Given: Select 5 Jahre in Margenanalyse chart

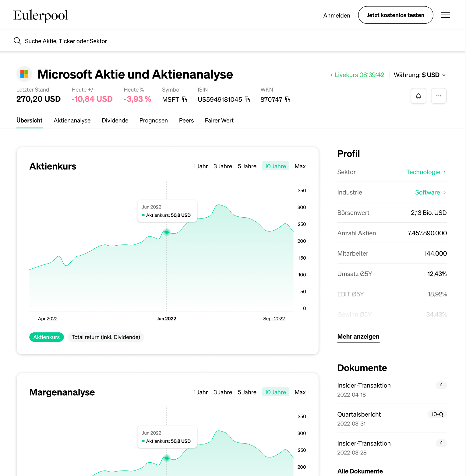Looking at the screenshot, I should [247, 392].
